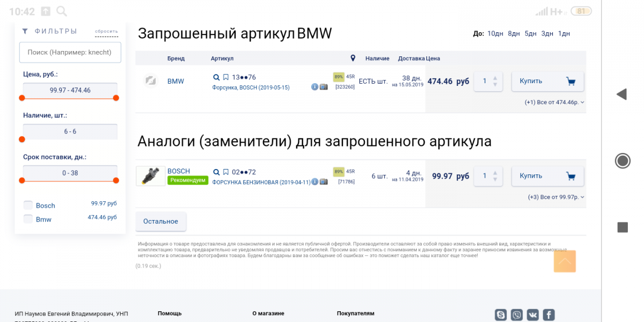This screenshot has height=322, width=644.
Task: Open "ФОРСУНКА БЕНЗИНОВАЯ (2019-04-11)" link
Action: tap(261, 182)
